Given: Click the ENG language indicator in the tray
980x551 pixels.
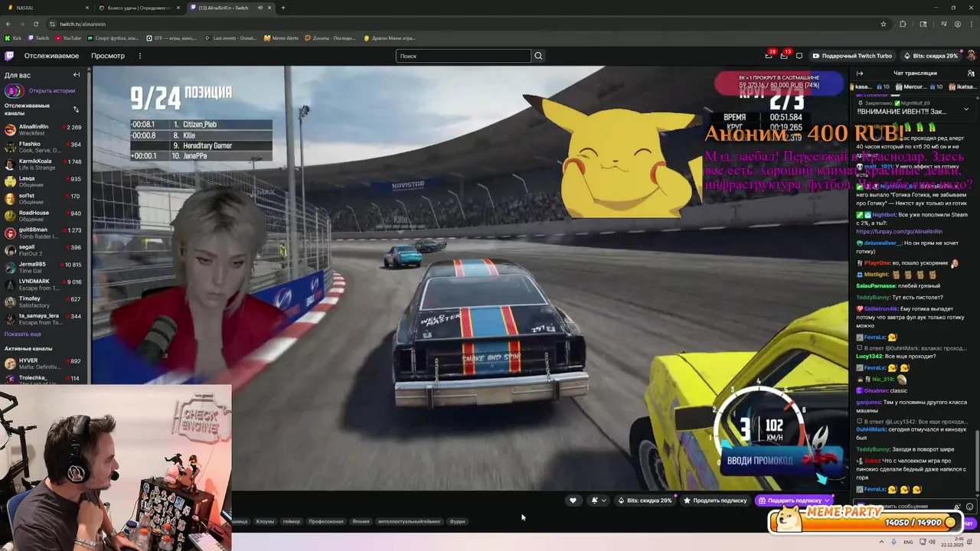Looking at the screenshot, I should click(x=908, y=542).
